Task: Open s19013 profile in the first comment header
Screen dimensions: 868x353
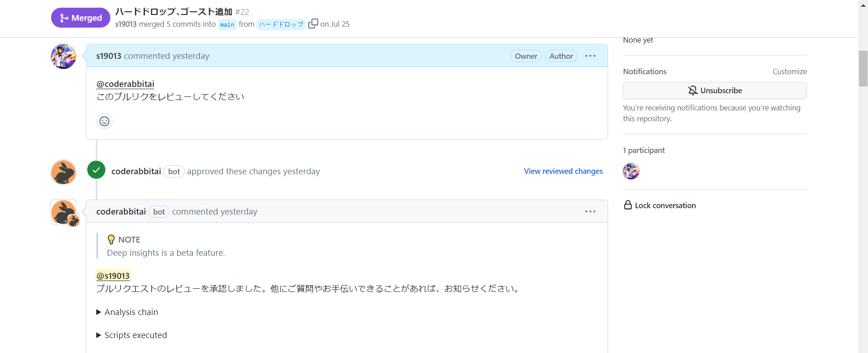Action: (x=108, y=56)
